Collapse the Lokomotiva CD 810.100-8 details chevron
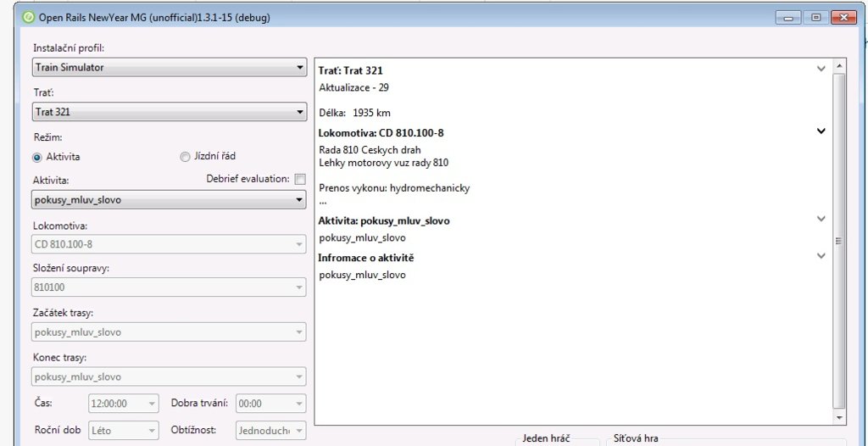The image size is (868, 446). click(x=820, y=131)
